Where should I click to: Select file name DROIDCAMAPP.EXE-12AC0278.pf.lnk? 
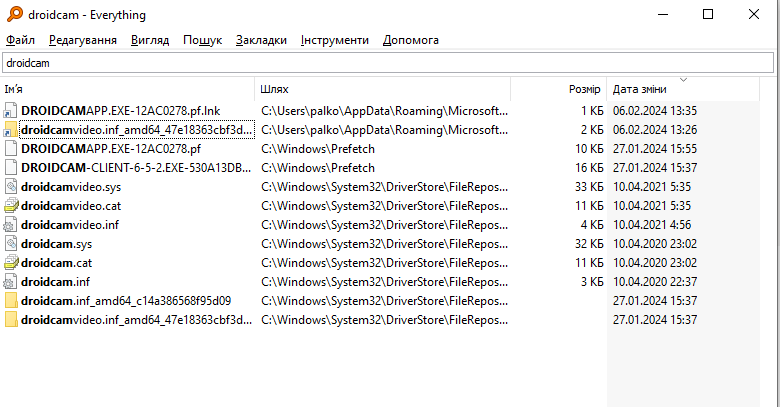click(120, 111)
